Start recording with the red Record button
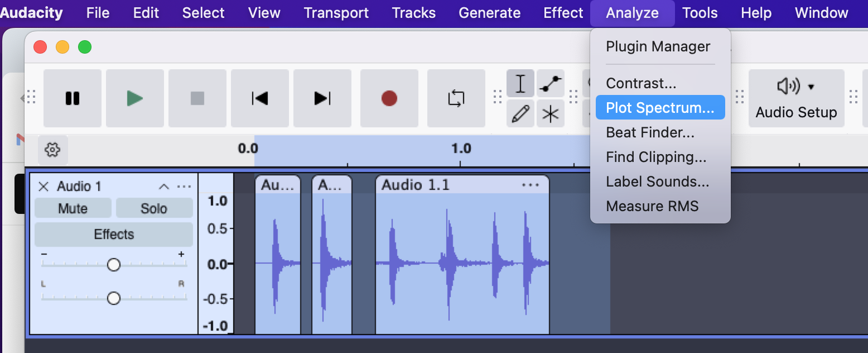Screen dimensions: 868x353 389,98
